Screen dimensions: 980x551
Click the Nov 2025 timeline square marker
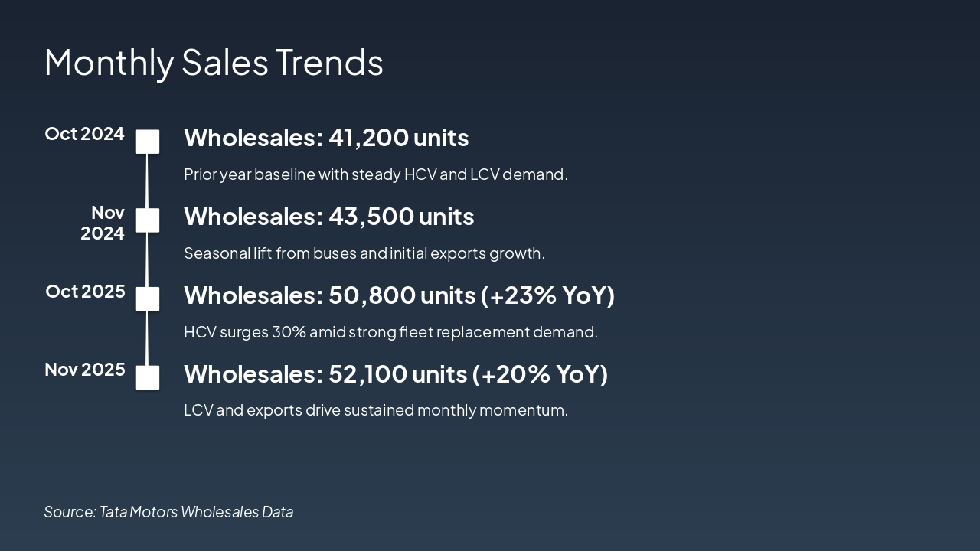pos(148,377)
